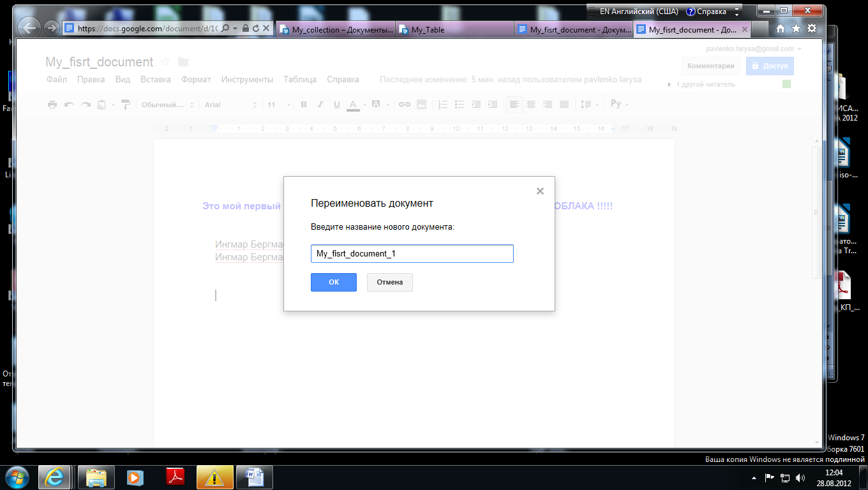Select justified alignment
This screenshot has width=868, height=490.
click(564, 105)
